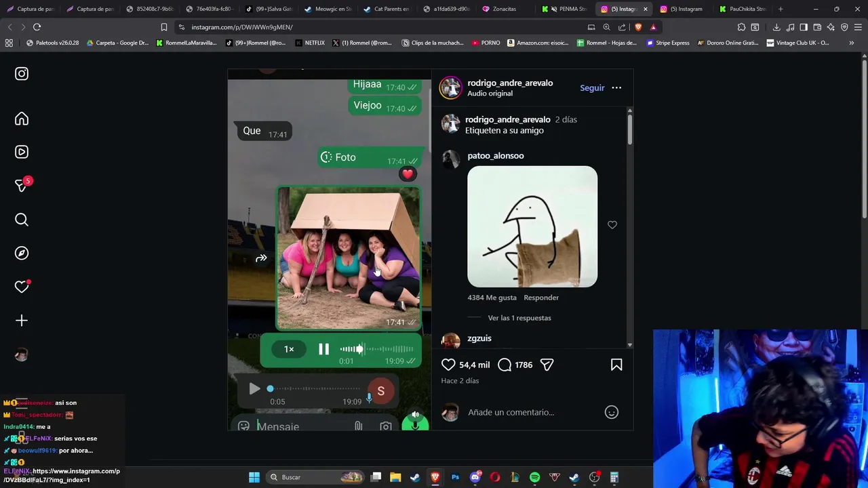Pause the voice message in the reel

pos(323,349)
